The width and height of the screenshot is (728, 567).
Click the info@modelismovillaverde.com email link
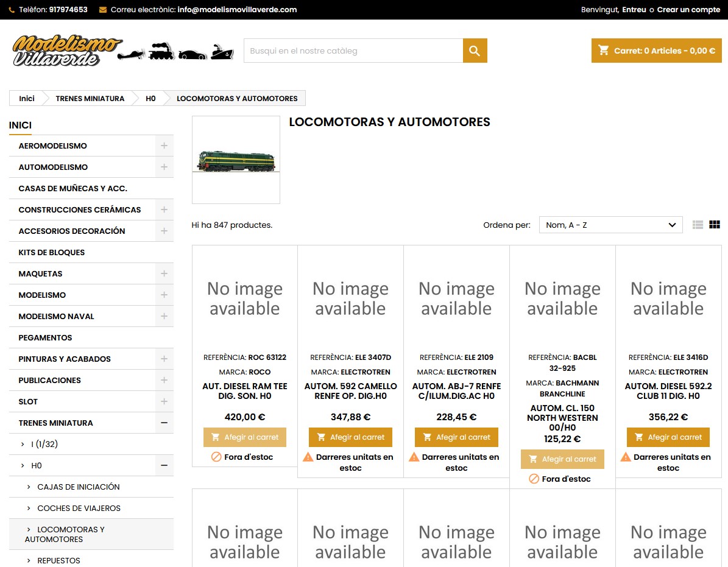pos(237,10)
